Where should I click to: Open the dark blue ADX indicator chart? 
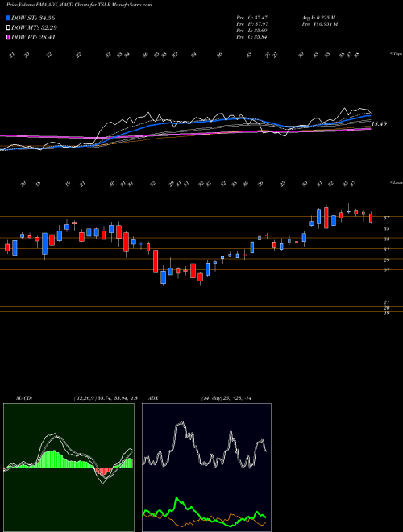206,468
